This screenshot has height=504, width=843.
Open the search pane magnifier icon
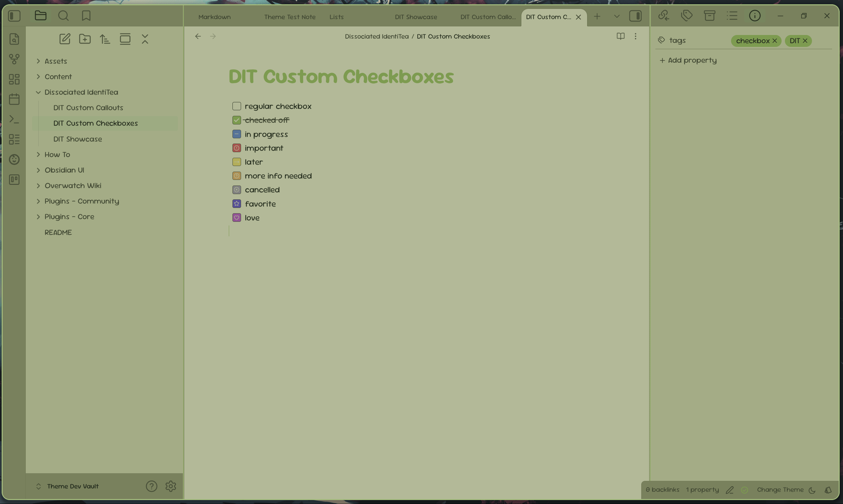tap(63, 16)
